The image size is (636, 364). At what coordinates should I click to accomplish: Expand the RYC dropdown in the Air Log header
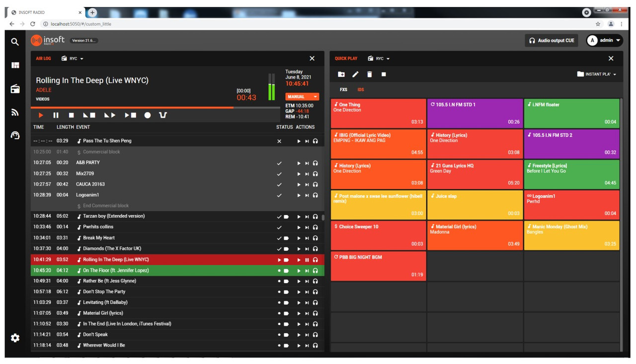tap(74, 58)
